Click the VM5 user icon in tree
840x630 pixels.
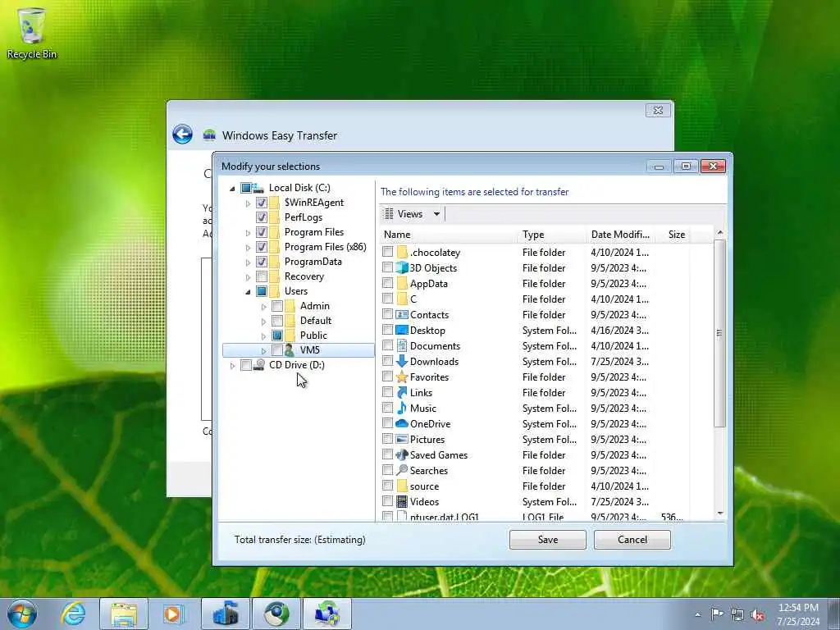[290, 350]
